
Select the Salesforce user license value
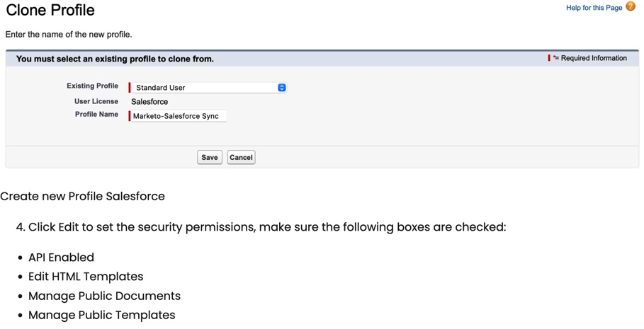click(x=149, y=102)
